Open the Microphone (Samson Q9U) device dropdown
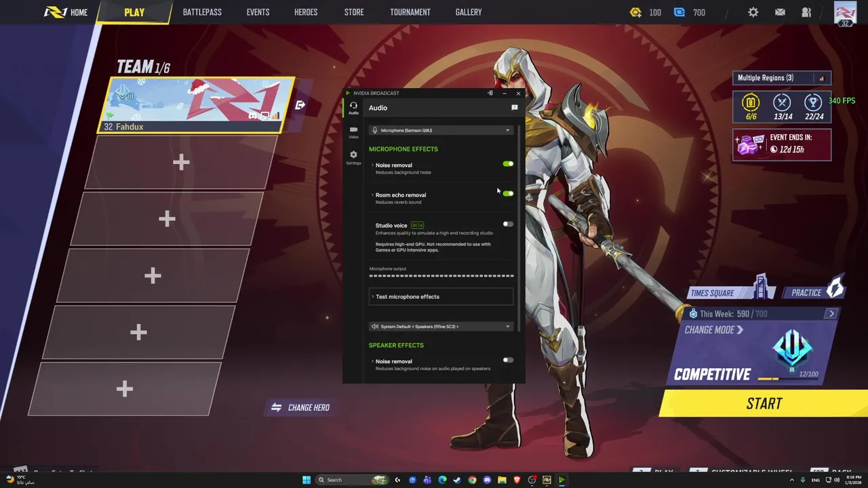The image size is (868, 488). (x=441, y=130)
